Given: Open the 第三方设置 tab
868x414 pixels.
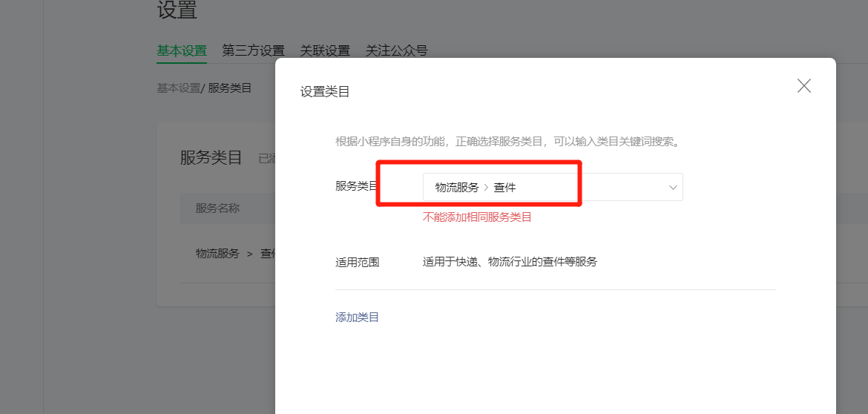Looking at the screenshot, I should point(253,50).
